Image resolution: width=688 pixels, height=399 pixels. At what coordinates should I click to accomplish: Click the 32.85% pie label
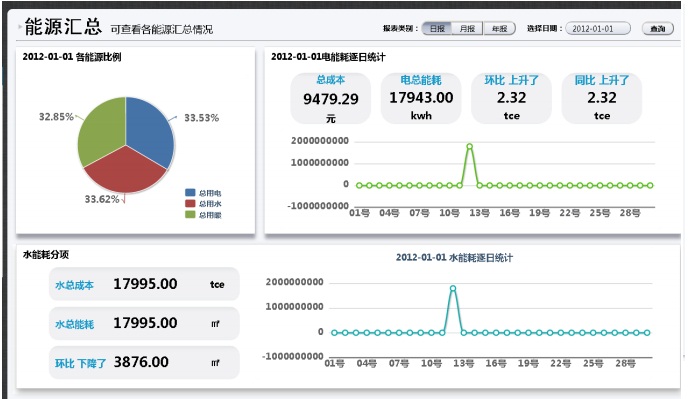56,117
